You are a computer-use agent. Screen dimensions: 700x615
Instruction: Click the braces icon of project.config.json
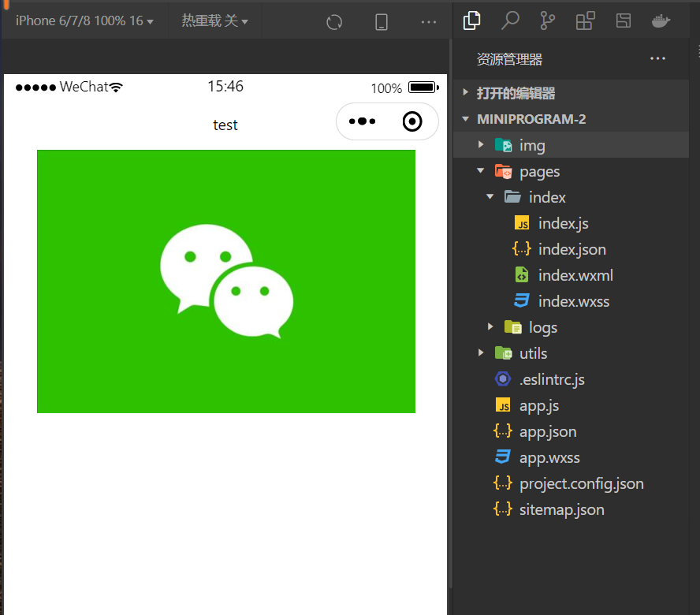(503, 483)
